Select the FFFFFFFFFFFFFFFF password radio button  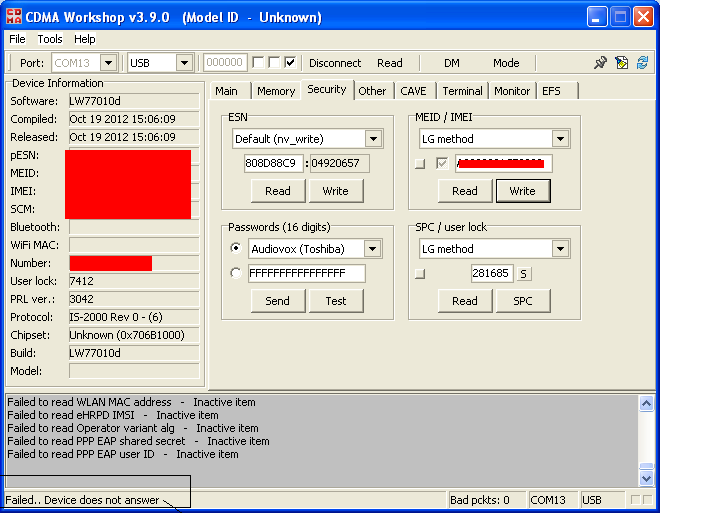pyautogui.click(x=236, y=273)
